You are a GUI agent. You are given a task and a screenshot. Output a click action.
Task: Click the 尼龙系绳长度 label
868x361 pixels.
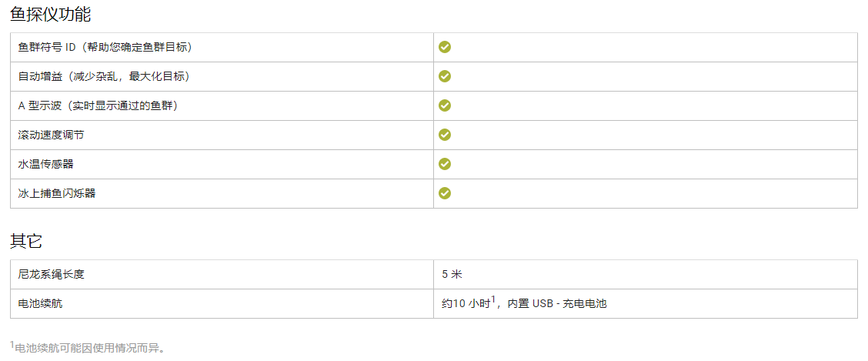[x=51, y=274]
